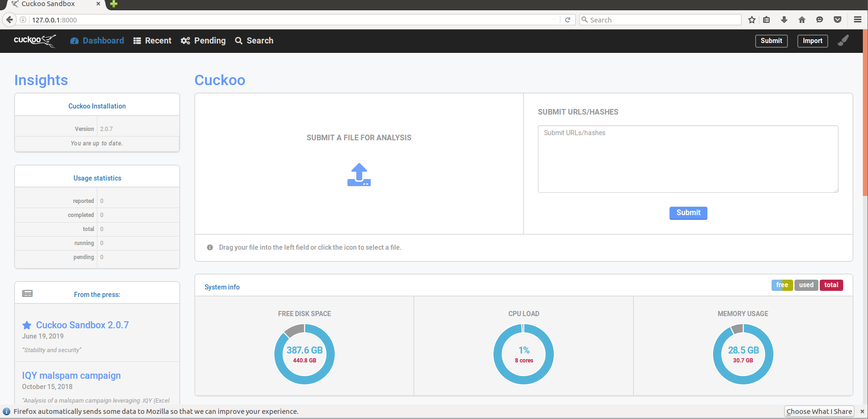Click the page vertical scrollbar
Image resolution: width=868 pixels, height=419 pixels.
click(x=865, y=112)
